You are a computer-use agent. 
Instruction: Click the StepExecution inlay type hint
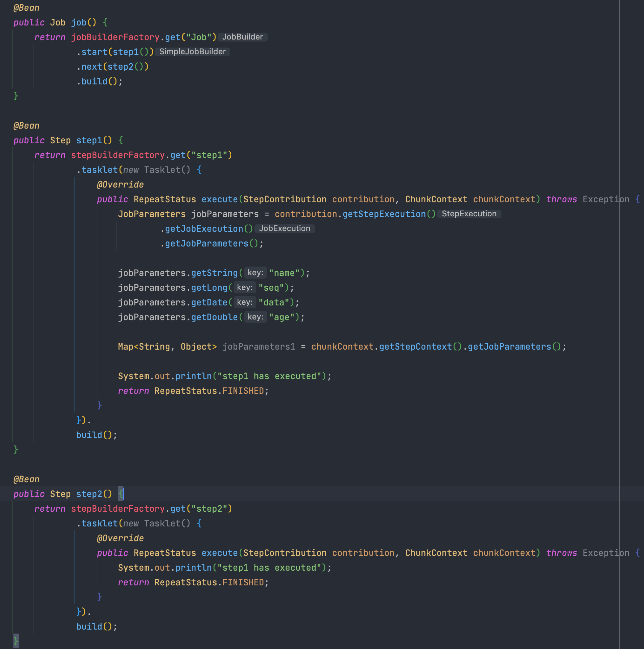tap(469, 214)
